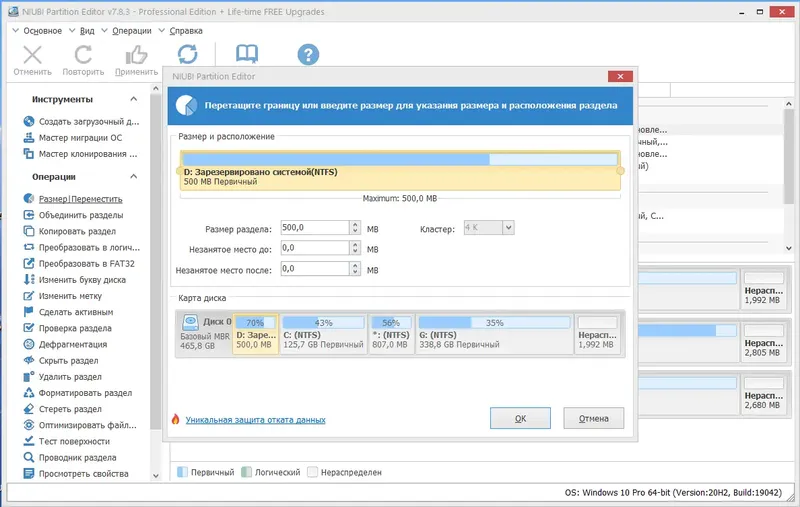
Task: Click the Проводник раздела magnifier icon
Action: (29, 458)
